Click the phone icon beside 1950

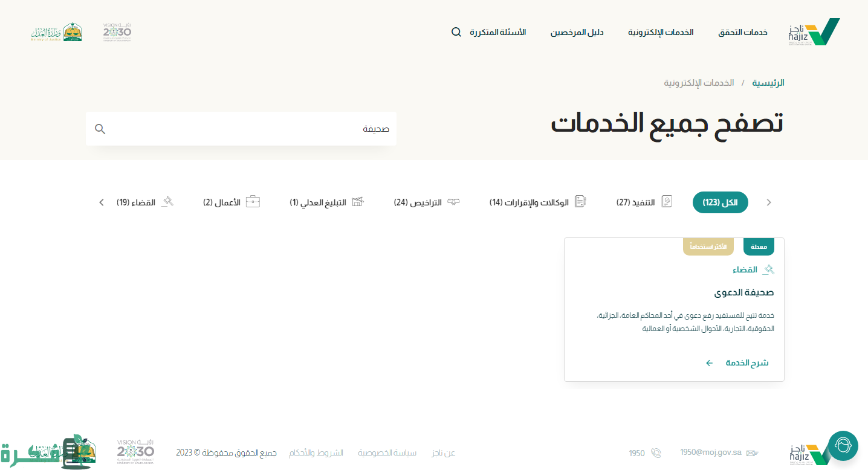point(656,453)
